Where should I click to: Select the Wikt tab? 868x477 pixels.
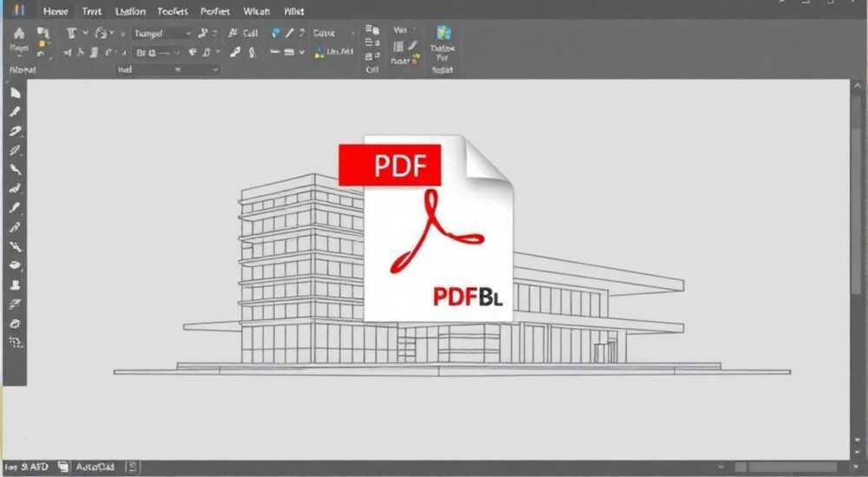(294, 11)
